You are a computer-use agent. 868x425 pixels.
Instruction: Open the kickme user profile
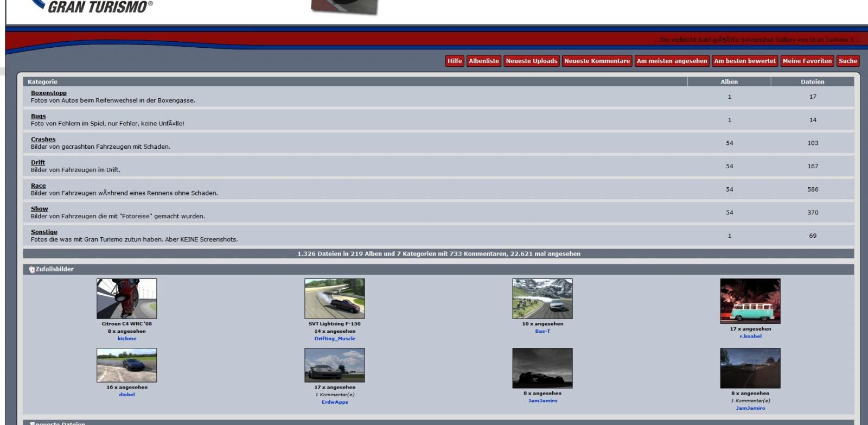pyautogui.click(x=127, y=339)
